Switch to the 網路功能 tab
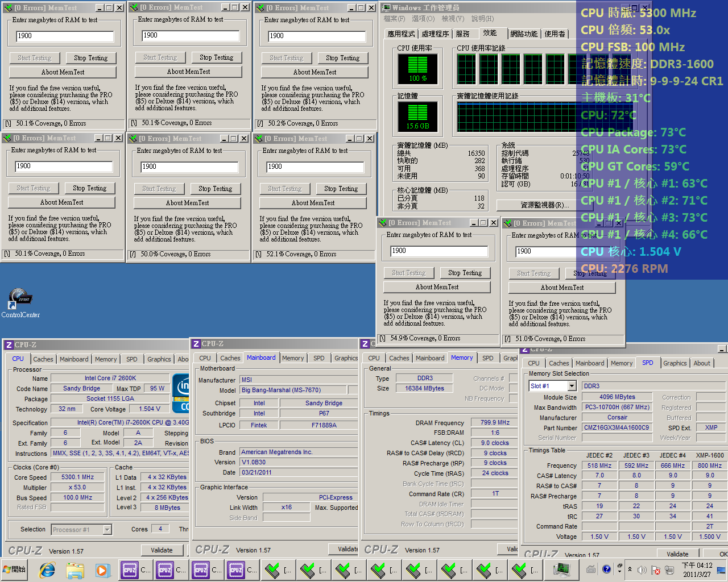 [524, 34]
